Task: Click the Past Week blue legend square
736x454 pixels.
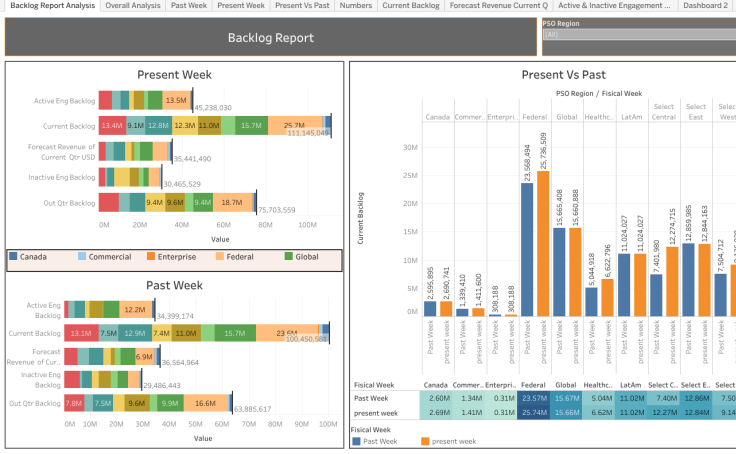Action: coord(356,441)
